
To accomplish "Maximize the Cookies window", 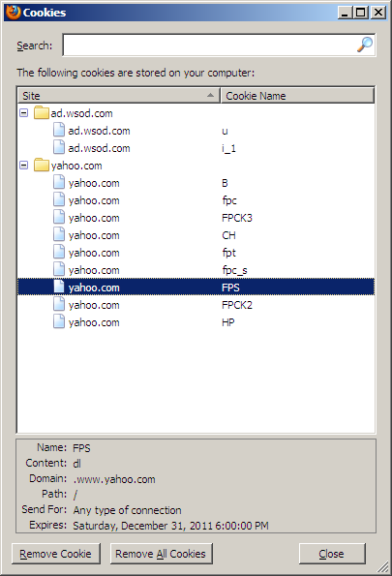I will pyautogui.click(x=361, y=13).
